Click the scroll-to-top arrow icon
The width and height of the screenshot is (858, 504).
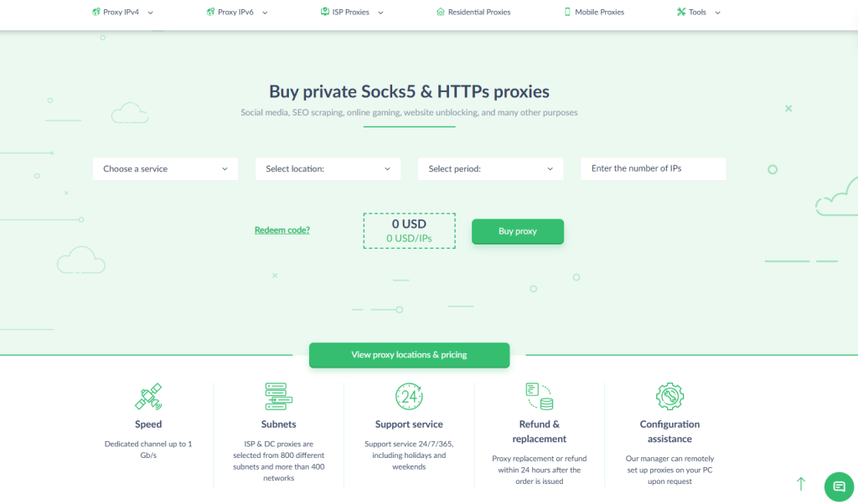tap(801, 484)
